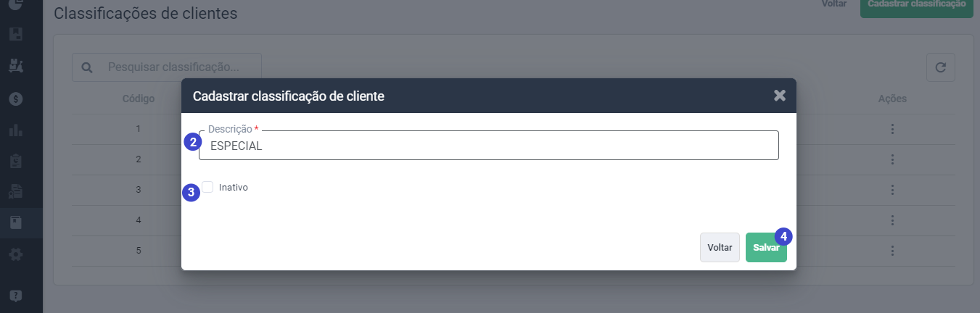Image resolution: width=980 pixels, height=313 pixels.
Task: Select the highlighted book sidebar icon
Action: [16, 223]
